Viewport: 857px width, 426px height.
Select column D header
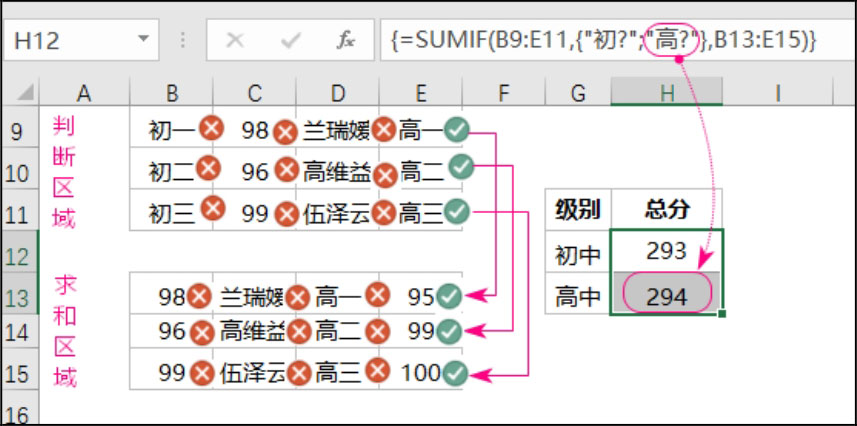coord(338,93)
